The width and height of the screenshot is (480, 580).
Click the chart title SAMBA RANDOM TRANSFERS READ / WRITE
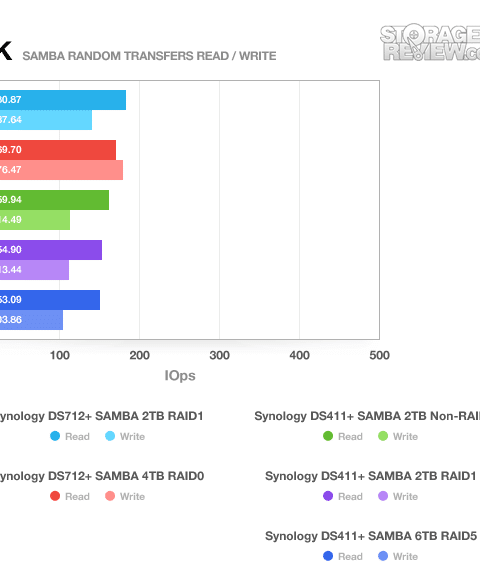[x=149, y=56]
